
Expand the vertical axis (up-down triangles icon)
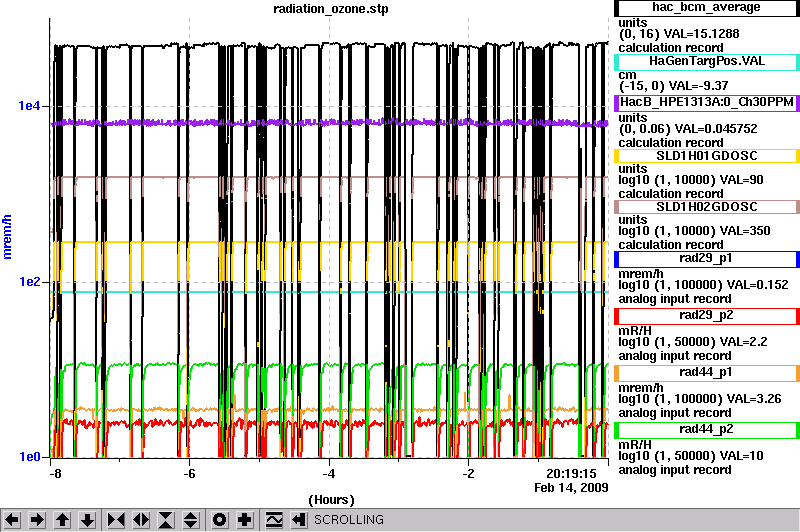tap(191, 520)
